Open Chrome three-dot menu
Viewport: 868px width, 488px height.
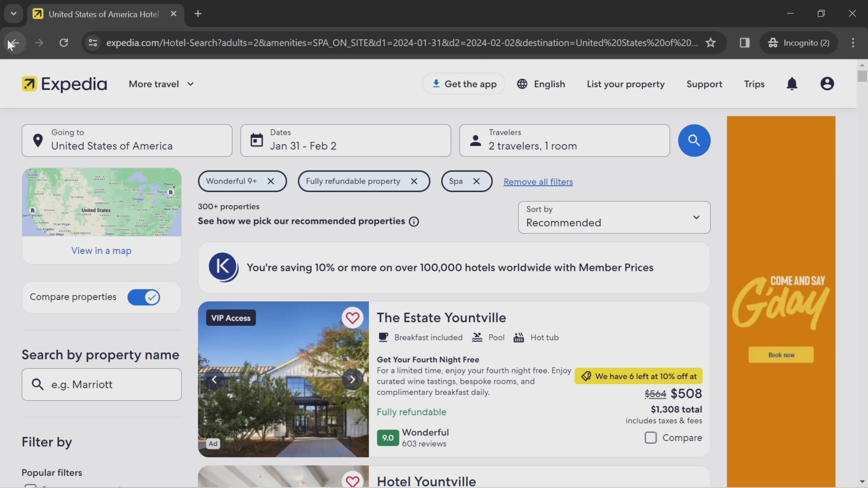853,43
